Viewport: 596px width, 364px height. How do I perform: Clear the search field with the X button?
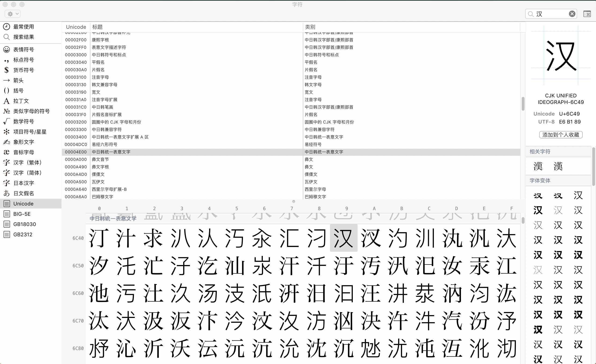[x=572, y=14]
